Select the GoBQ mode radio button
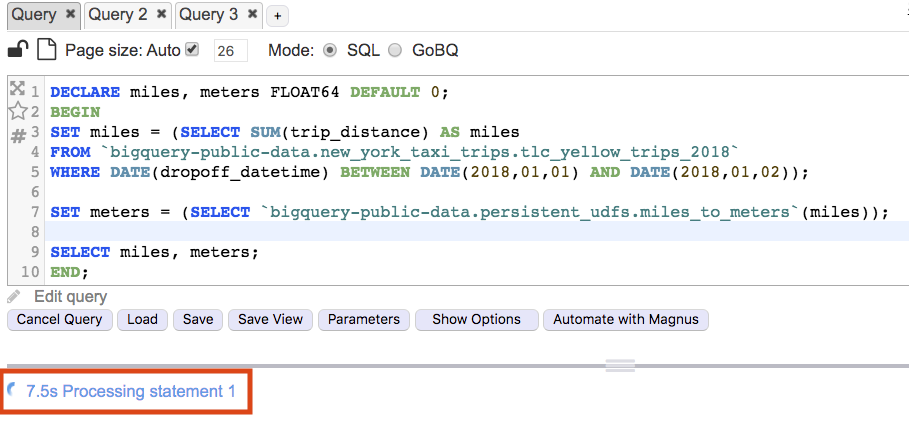This screenshot has height=447, width=909. pyautogui.click(x=395, y=50)
